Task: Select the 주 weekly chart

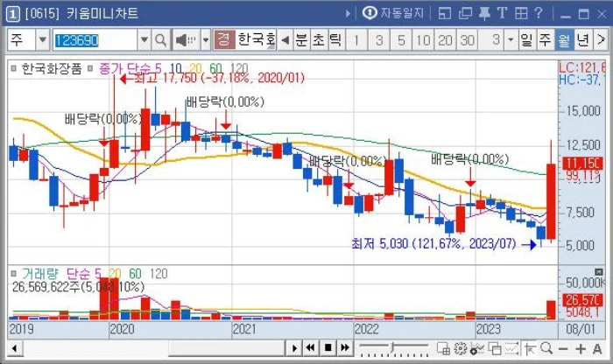Action: coord(545,40)
